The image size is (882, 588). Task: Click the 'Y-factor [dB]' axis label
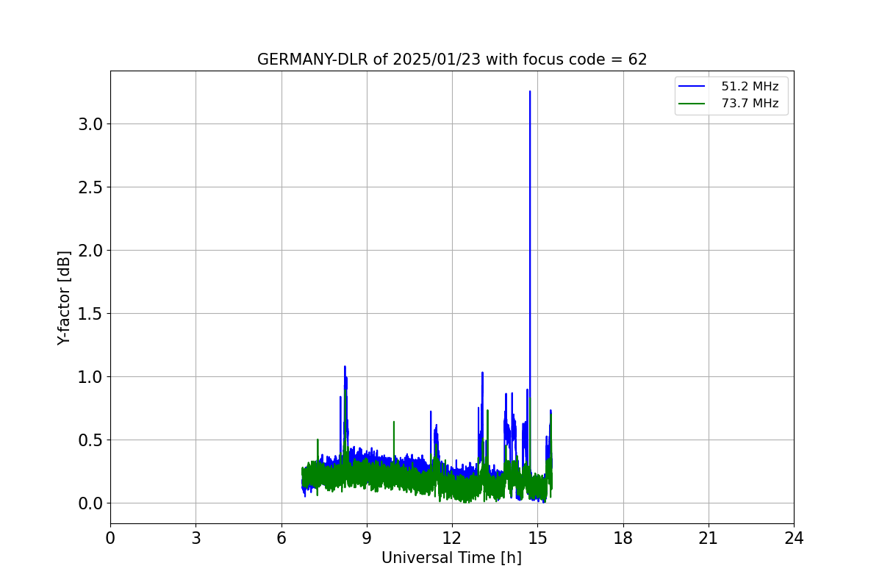click(65, 298)
